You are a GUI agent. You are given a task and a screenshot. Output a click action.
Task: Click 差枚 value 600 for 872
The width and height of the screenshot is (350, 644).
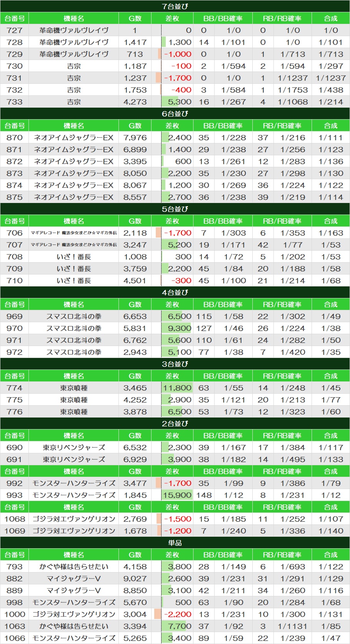183,161
